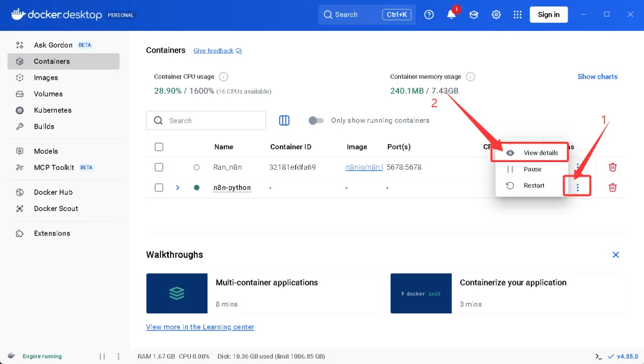Open the column display options icon
Viewport: 644px width, 364px height.
point(284,121)
